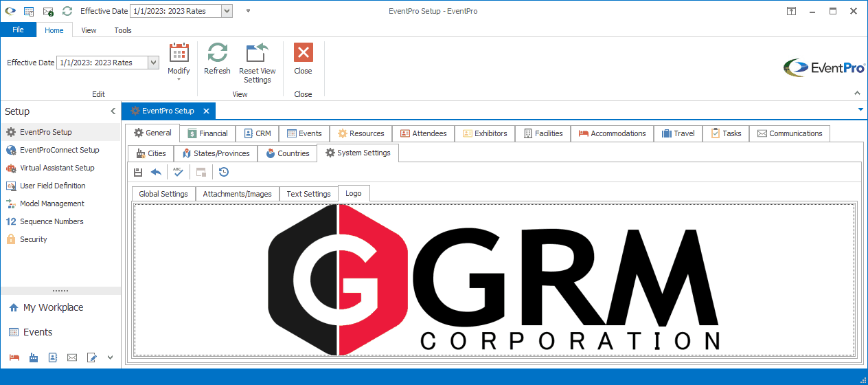Viewport: 868px width, 385px height.
Task: Open the document tab list dropdown arrow
Action: (x=860, y=110)
